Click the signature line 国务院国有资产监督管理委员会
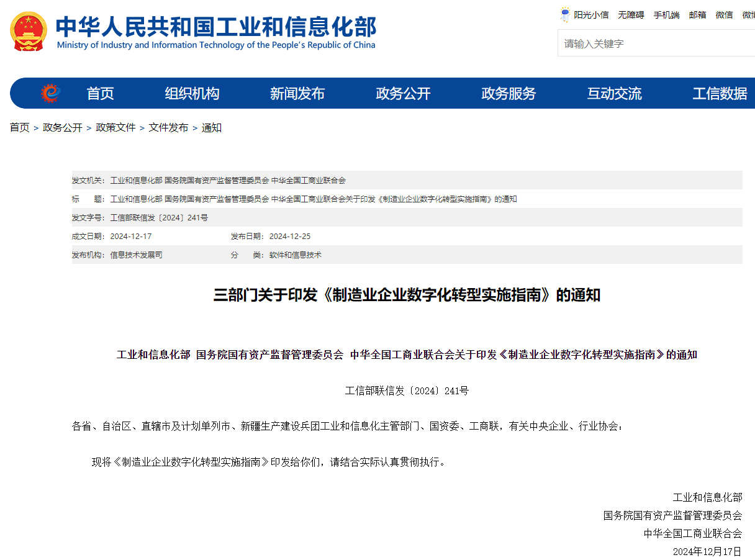The width and height of the screenshot is (755, 560). click(673, 515)
